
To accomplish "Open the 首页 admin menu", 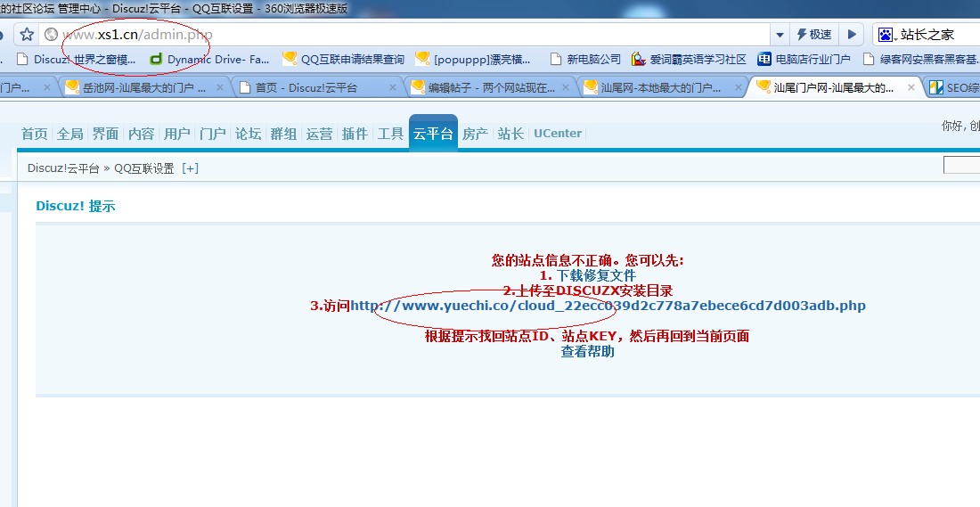I will coord(35,133).
